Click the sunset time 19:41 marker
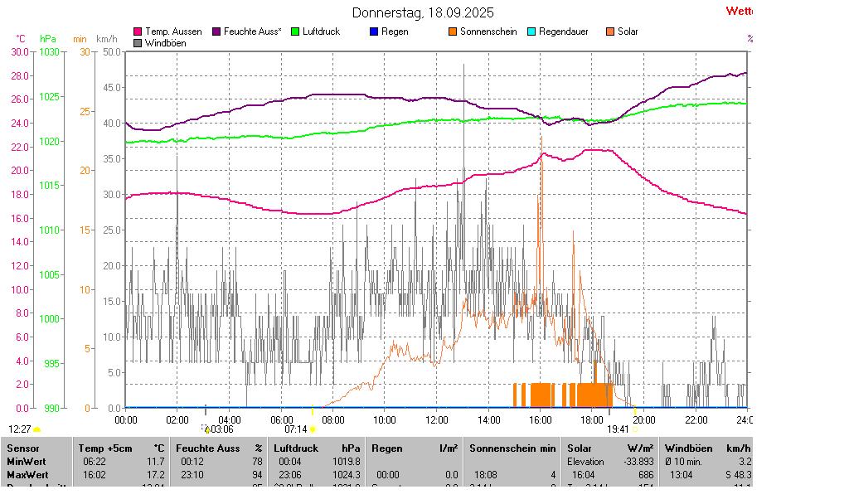This screenshot has width=849, height=504. [618, 429]
